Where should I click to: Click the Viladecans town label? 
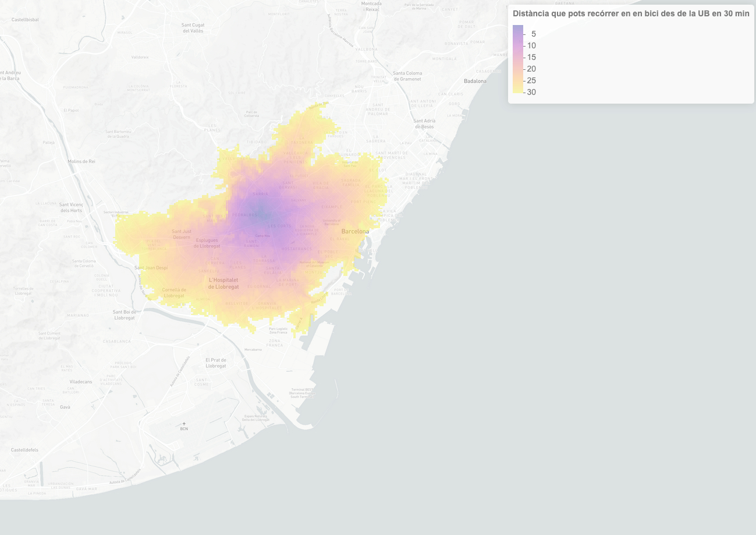[80, 382]
